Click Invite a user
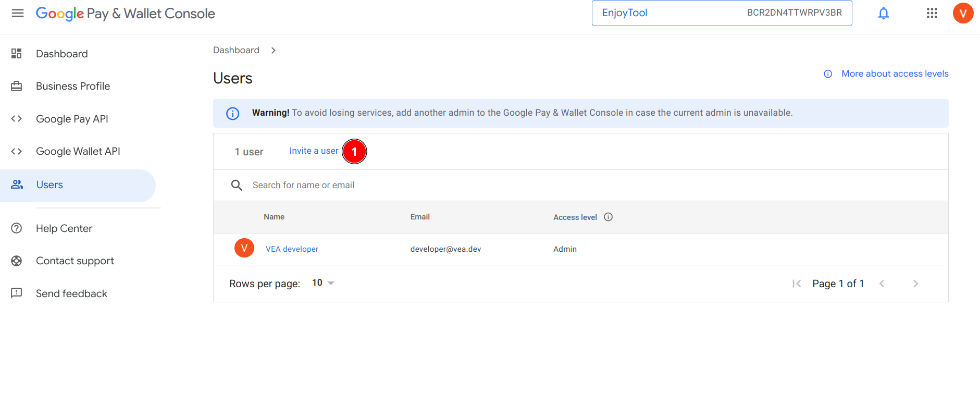The height and width of the screenshot is (405, 980). coord(314,151)
